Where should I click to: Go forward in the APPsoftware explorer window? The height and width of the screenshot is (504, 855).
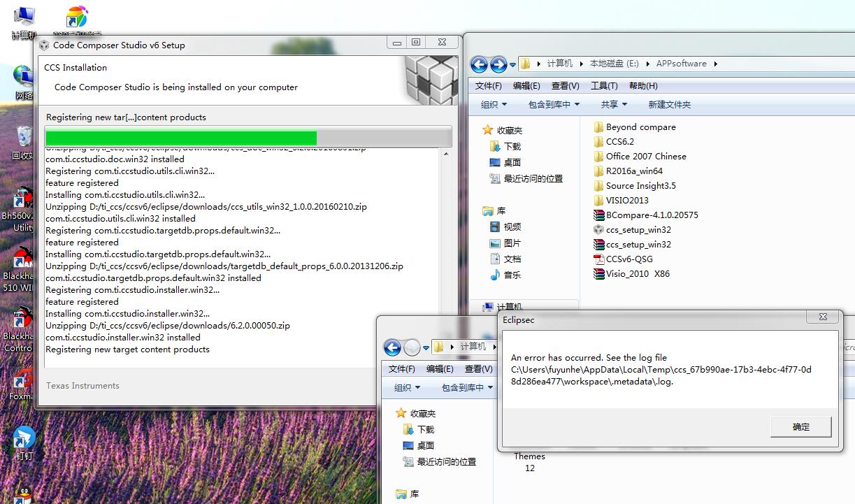[498, 64]
